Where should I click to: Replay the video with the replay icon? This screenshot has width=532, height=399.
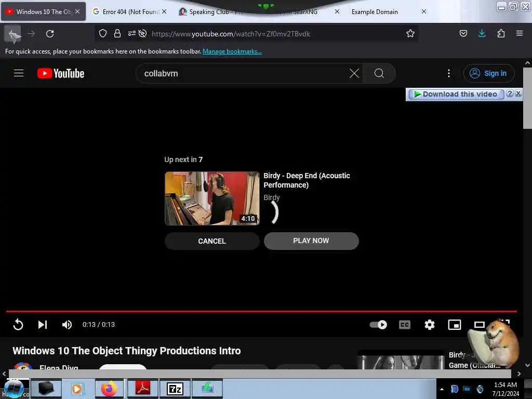18,325
